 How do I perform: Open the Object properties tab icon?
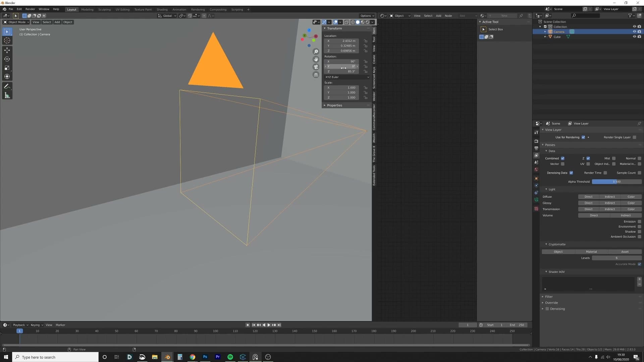pyautogui.click(x=536, y=178)
